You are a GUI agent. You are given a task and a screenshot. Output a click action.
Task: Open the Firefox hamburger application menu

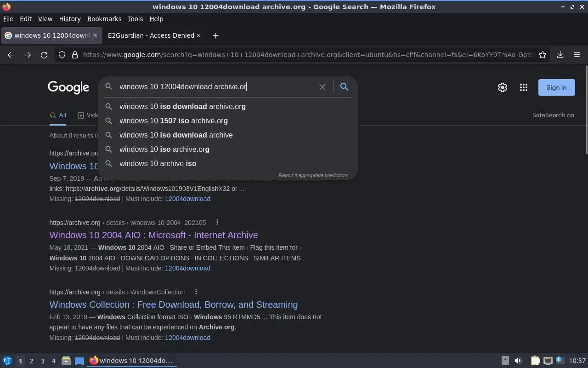[577, 55]
